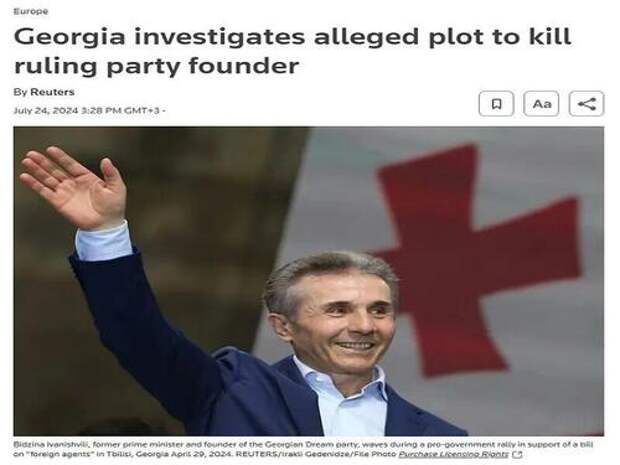The image size is (620, 465).
Task: Open the main article photo
Action: tap(308, 281)
